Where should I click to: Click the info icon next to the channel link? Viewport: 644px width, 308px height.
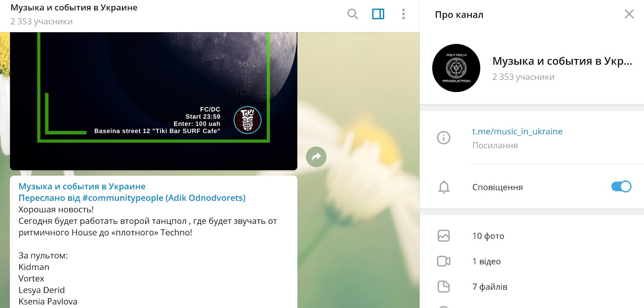click(444, 138)
